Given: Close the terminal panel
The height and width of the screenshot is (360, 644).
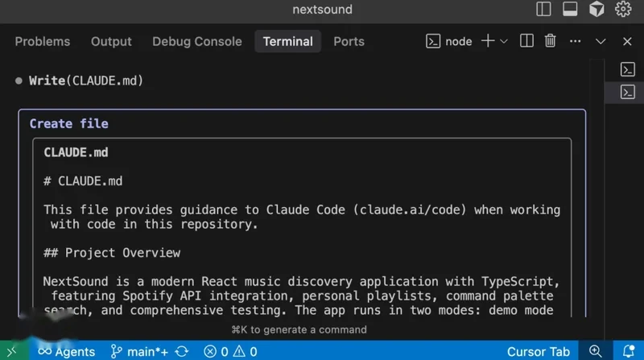Looking at the screenshot, I should tap(627, 42).
